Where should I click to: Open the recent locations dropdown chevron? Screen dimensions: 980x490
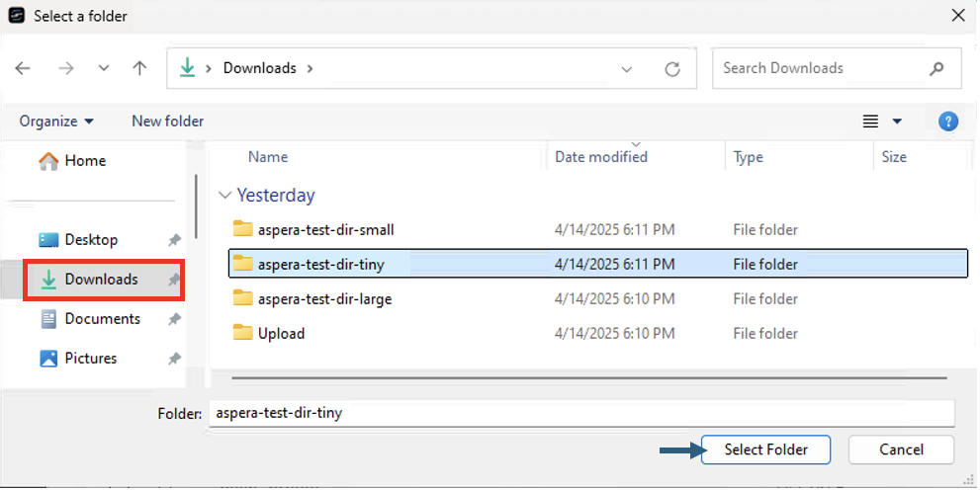[x=104, y=68]
